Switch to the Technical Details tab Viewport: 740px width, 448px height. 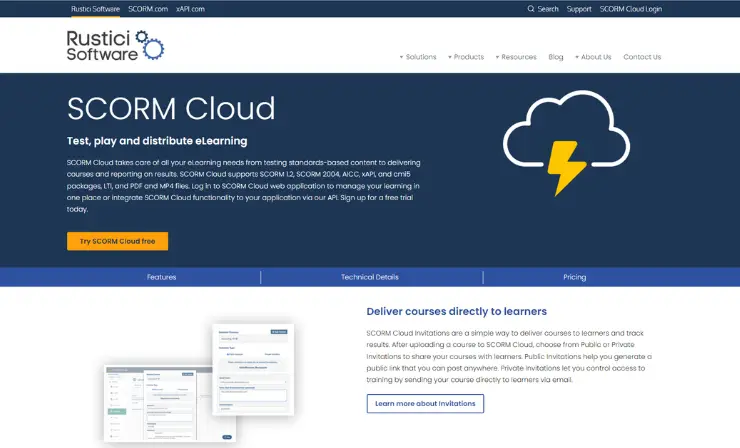click(x=370, y=277)
